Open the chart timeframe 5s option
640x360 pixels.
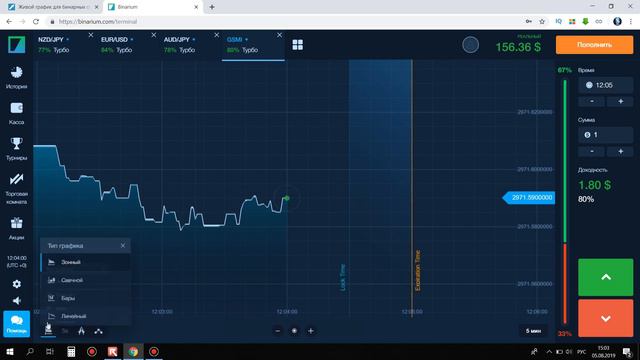pyautogui.click(x=65, y=331)
